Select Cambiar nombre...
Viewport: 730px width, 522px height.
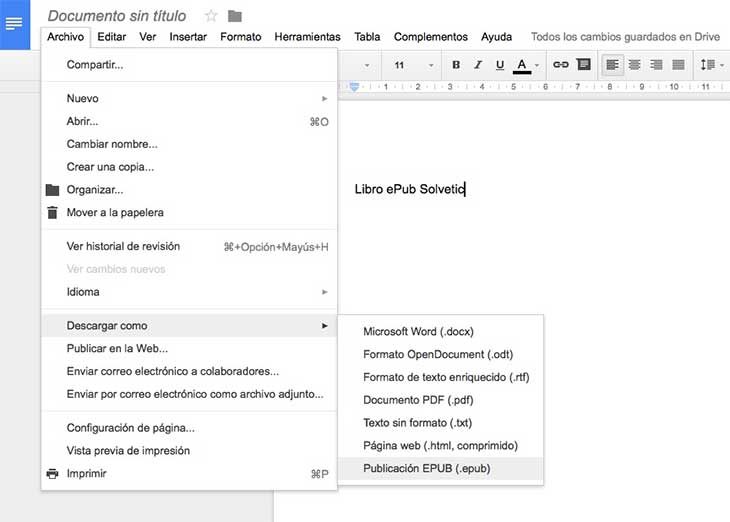(189, 144)
